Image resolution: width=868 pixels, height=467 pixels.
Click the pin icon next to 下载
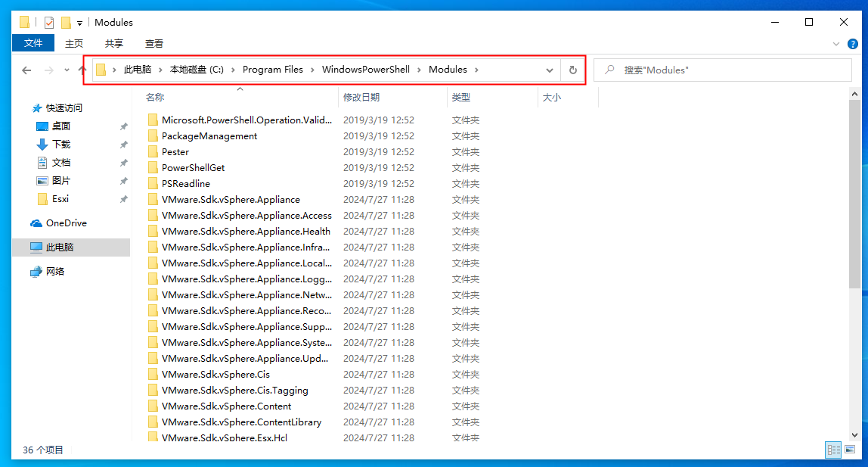[123, 145]
